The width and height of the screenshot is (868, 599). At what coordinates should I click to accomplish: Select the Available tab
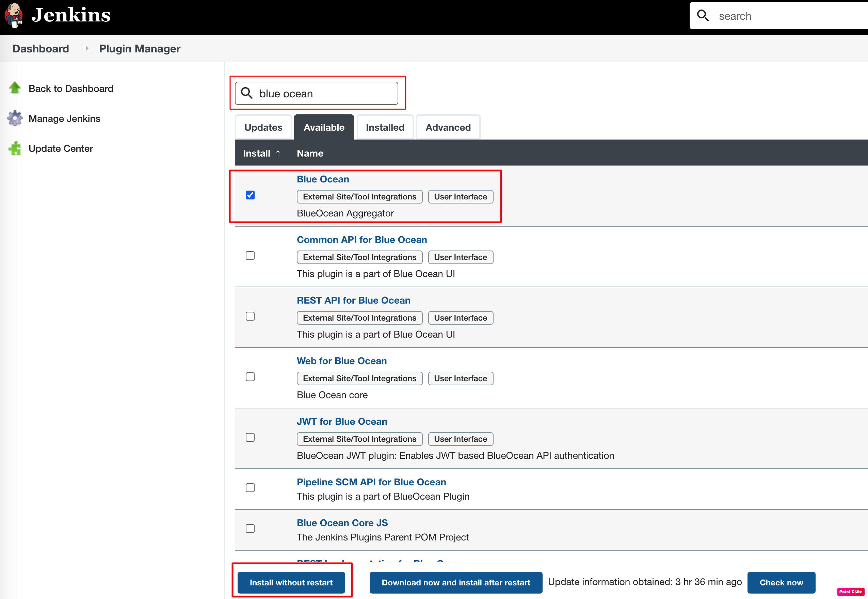[x=324, y=127]
